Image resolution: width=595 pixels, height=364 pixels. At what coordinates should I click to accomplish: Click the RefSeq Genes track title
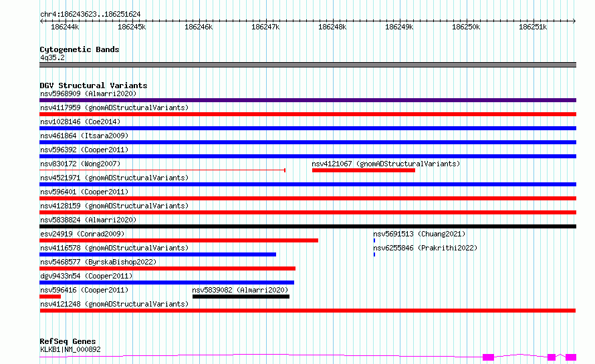(x=68, y=341)
